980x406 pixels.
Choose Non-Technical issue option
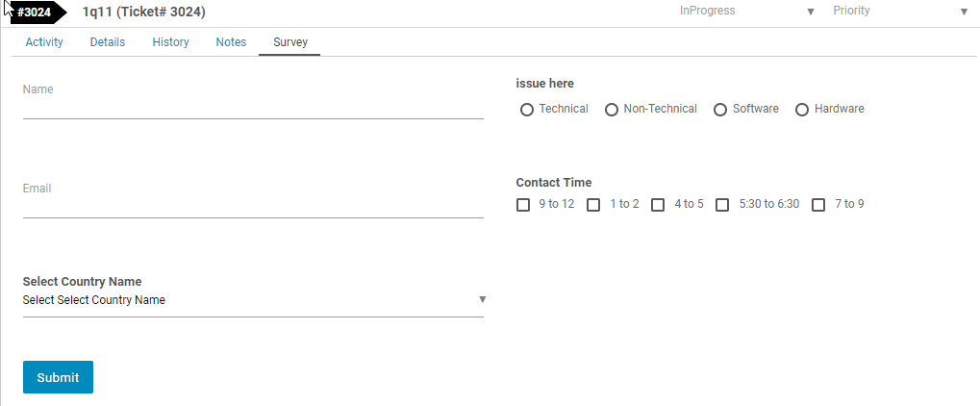pos(612,110)
